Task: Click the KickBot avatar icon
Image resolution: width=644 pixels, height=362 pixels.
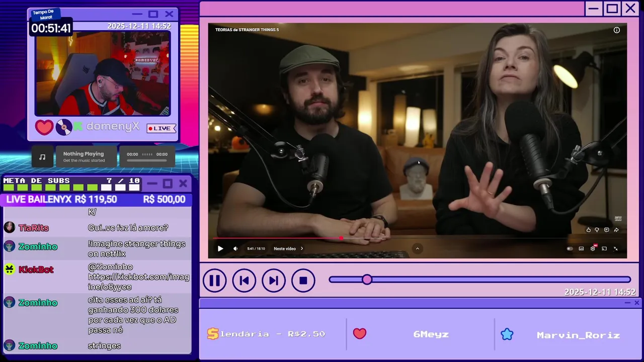Action: 9,269
